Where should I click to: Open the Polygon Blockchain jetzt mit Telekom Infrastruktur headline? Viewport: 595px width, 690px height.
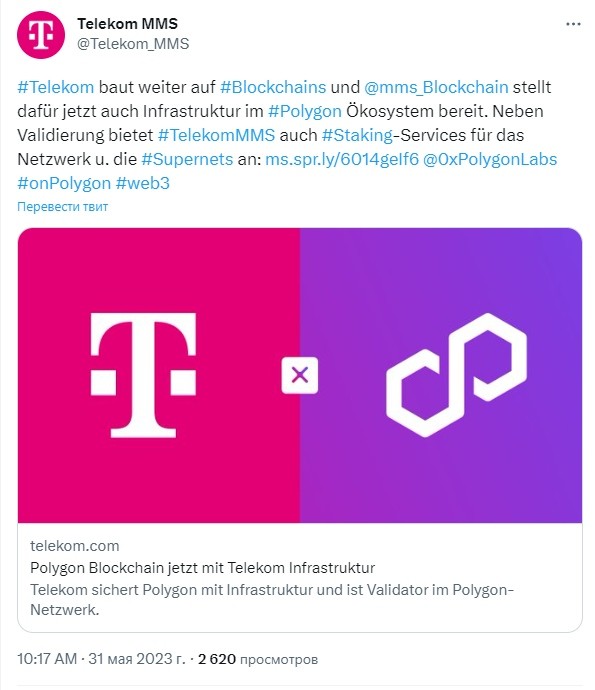click(202, 568)
